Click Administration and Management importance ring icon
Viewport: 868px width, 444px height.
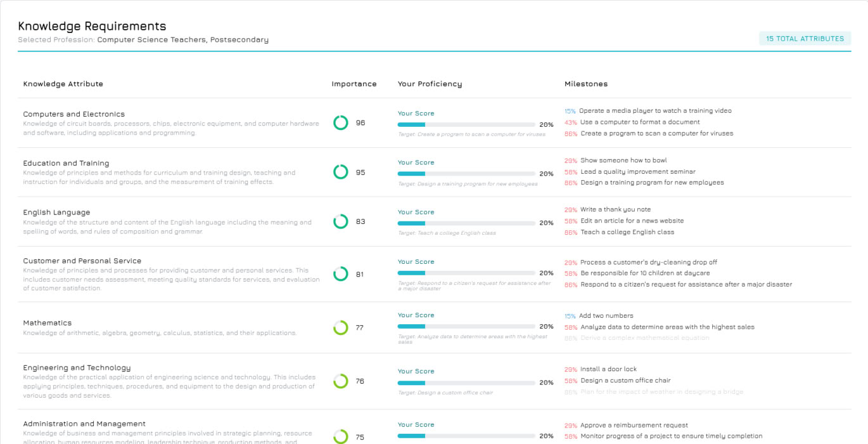click(341, 436)
